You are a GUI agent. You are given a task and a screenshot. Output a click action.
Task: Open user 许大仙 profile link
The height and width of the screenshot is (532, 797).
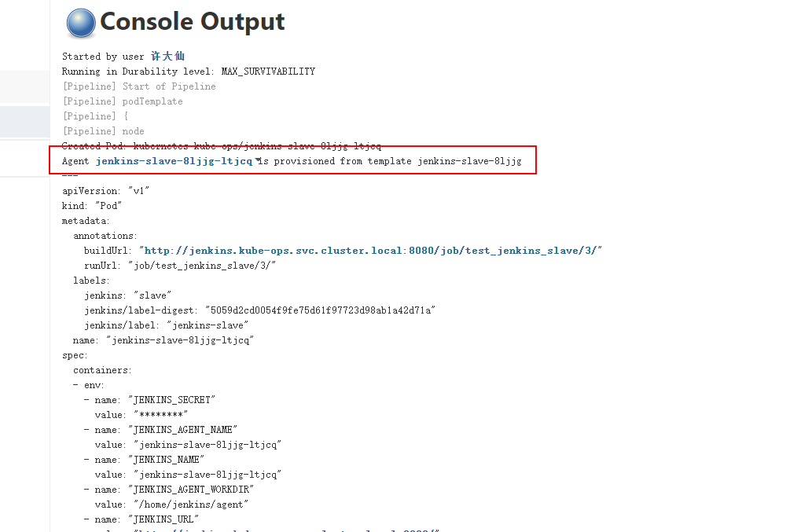(167, 57)
